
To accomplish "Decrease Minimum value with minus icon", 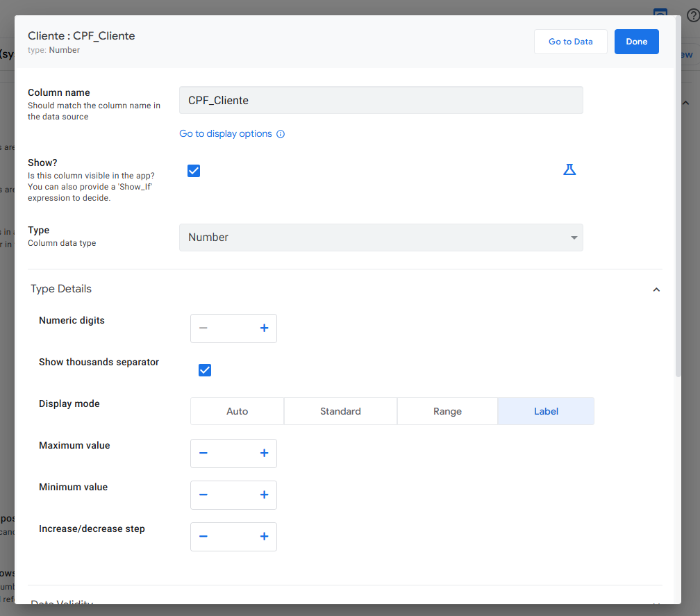I will [x=203, y=495].
